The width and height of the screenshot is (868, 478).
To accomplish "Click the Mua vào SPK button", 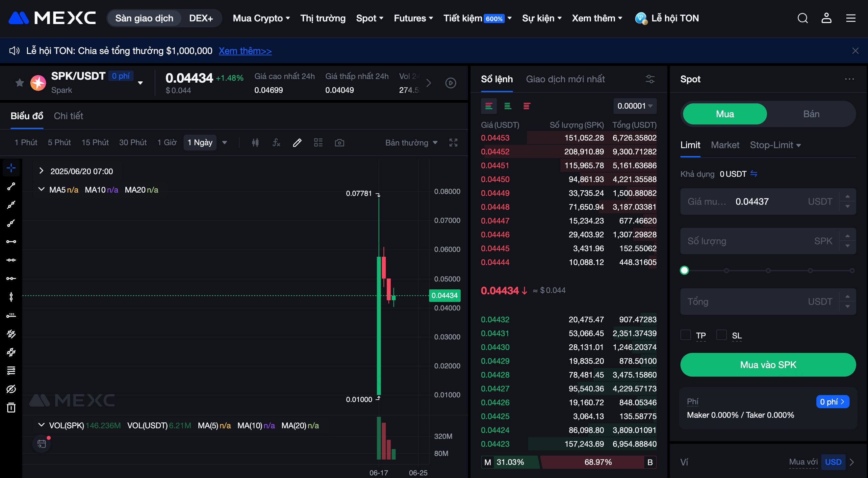I will [768, 364].
